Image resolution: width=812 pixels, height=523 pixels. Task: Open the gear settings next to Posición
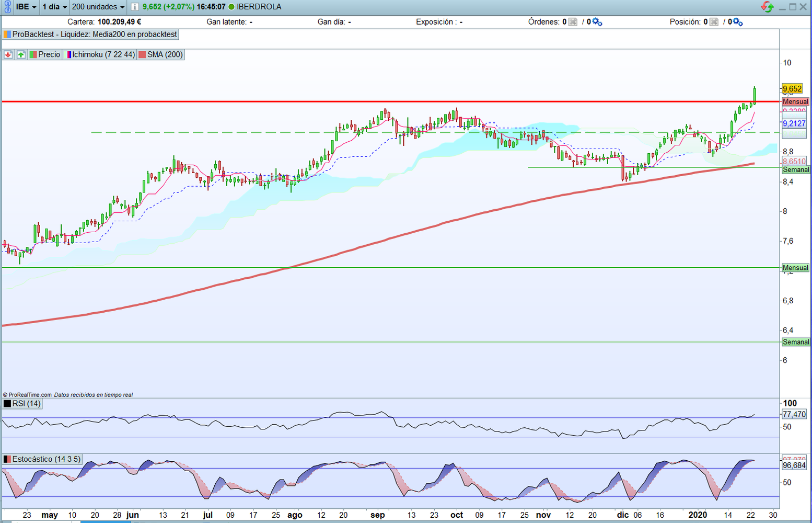click(738, 22)
